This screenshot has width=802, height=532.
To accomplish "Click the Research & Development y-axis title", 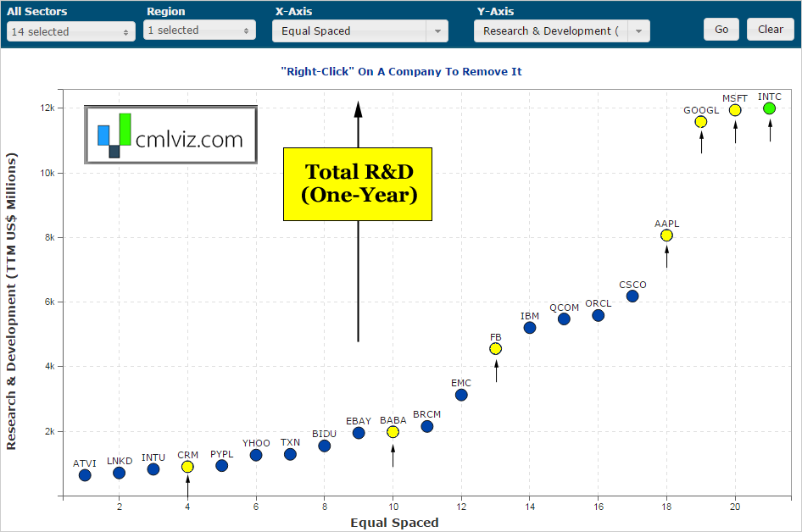I will tap(11, 301).
